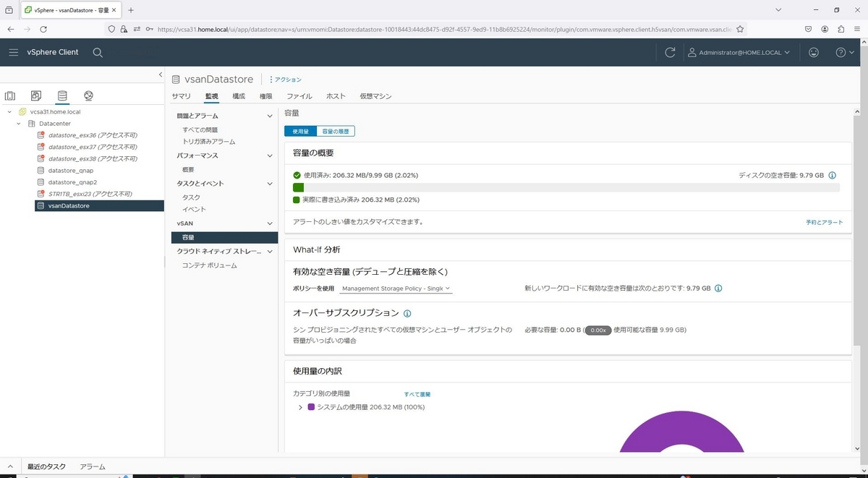Viewport: 868px width, 478px height.
Task: Switch to Hosts and Clusters inventory icon
Action: (x=10, y=95)
